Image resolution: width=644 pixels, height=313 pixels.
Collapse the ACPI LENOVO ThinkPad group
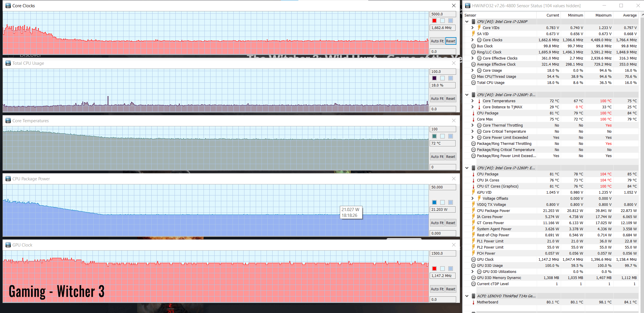pos(467,296)
